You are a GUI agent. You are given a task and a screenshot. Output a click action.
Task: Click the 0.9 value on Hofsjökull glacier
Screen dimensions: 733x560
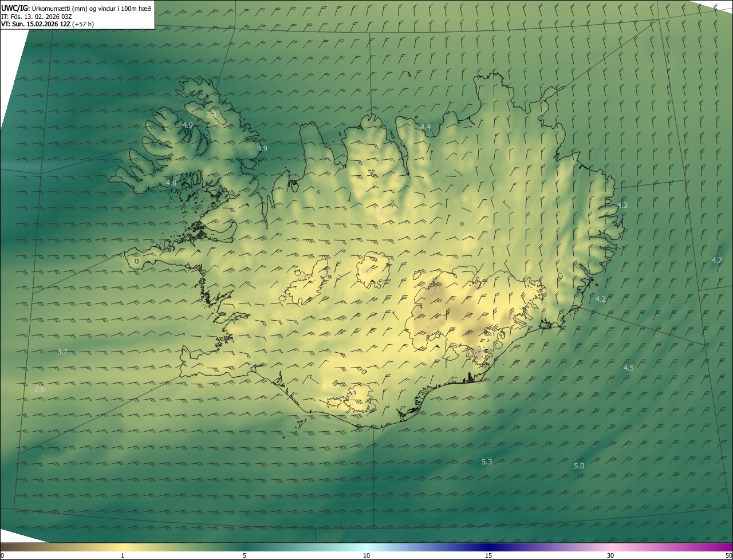point(367,271)
